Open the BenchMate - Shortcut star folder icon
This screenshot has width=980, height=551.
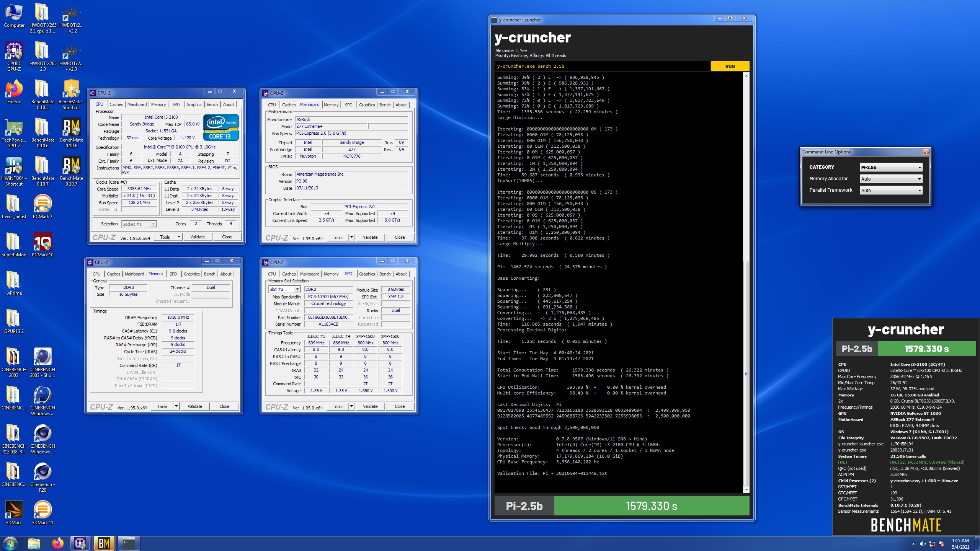pos(71,95)
